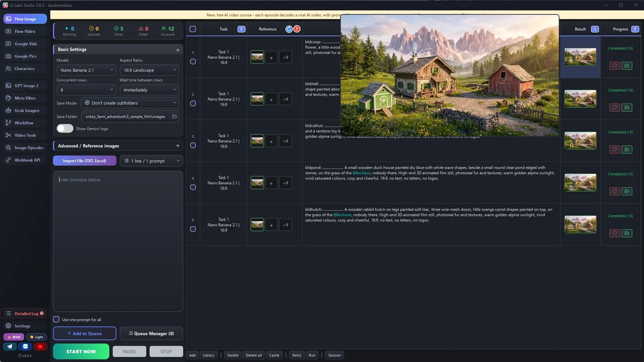Click the Add to Queue button
This screenshot has height=362, width=644.
(85, 333)
